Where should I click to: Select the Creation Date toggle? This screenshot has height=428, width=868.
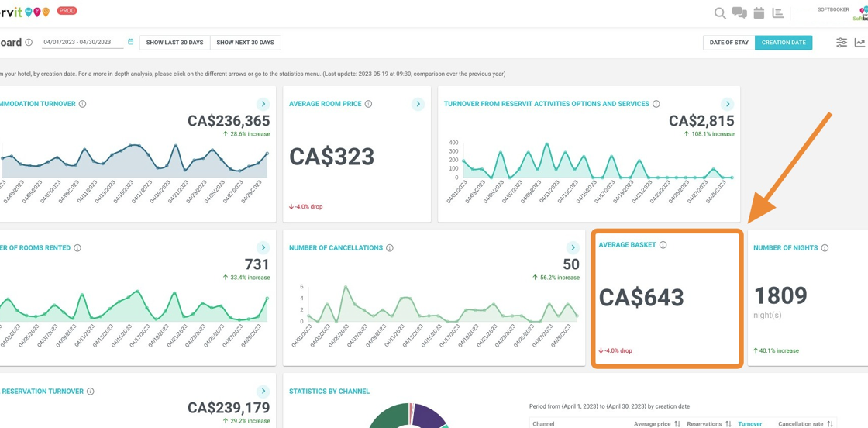pos(784,43)
